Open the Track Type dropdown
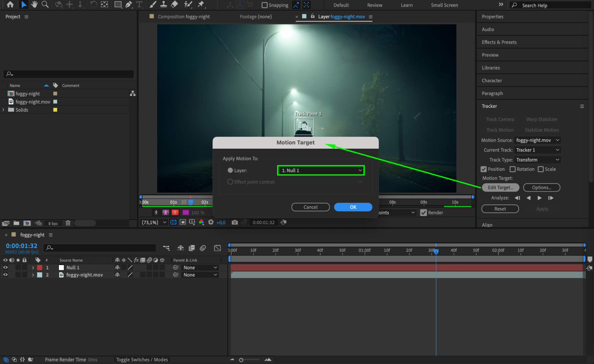This screenshot has height=364, width=594. (537, 160)
